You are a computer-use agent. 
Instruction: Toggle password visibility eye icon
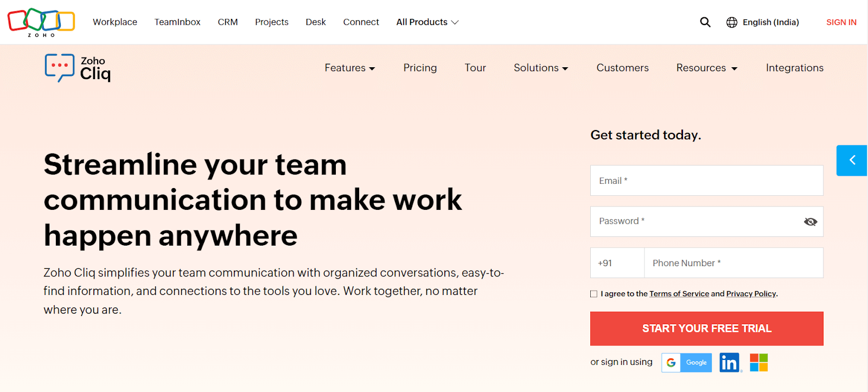[x=810, y=222]
